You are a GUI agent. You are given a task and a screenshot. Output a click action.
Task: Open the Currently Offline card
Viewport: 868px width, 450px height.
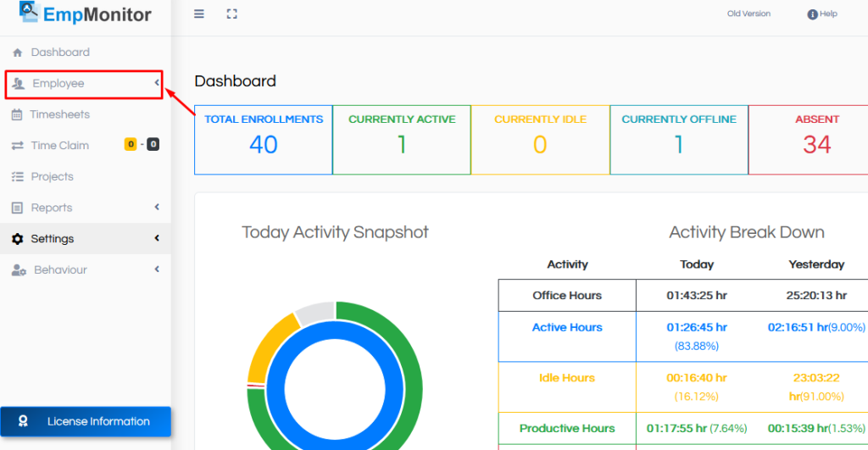click(679, 140)
